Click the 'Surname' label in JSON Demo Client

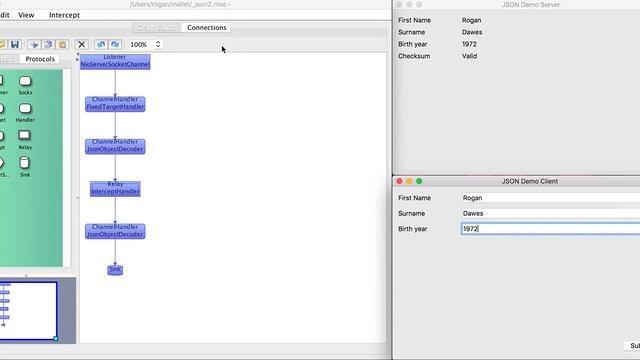pyautogui.click(x=411, y=213)
